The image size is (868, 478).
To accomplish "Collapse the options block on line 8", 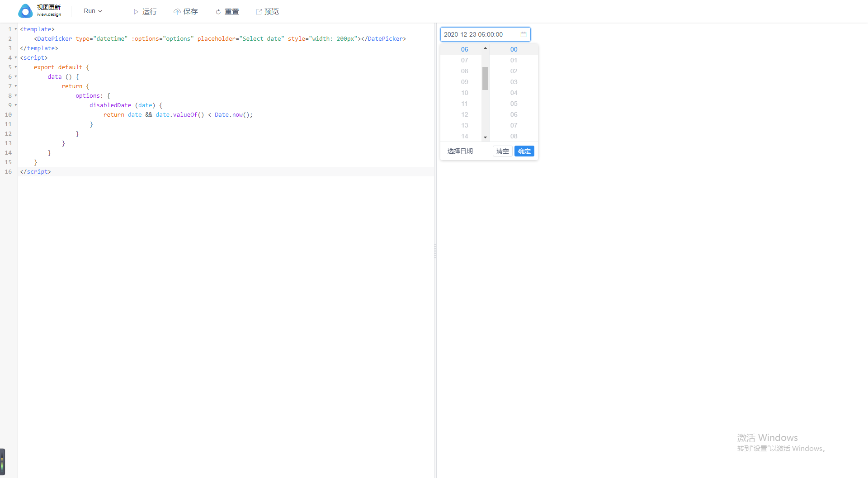I will click(15, 95).
